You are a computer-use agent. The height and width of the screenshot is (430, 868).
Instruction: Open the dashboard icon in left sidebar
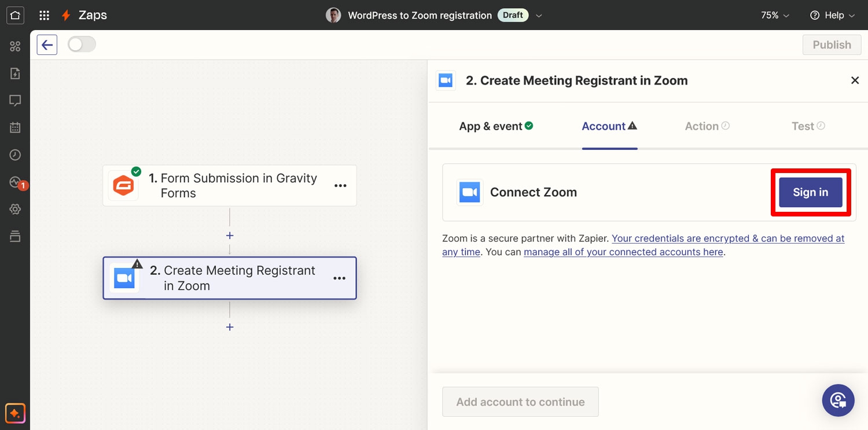coord(15,46)
